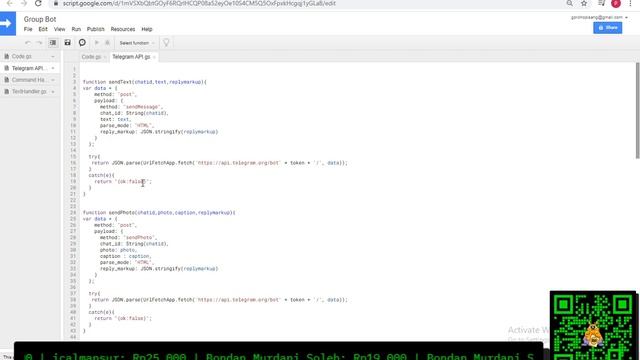The image size is (640, 360).
Task: Open Telegram API file in sidebar
Action: 28,68
